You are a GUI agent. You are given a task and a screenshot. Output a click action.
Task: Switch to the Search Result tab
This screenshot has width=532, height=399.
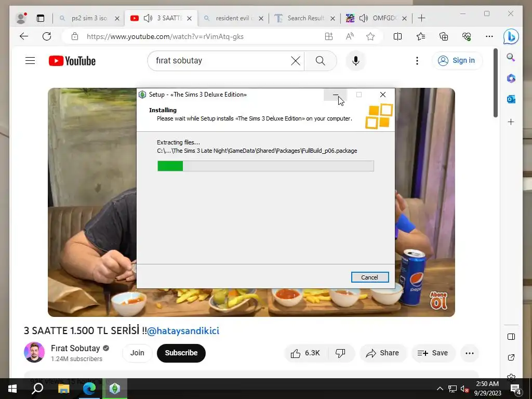pyautogui.click(x=305, y=18)
